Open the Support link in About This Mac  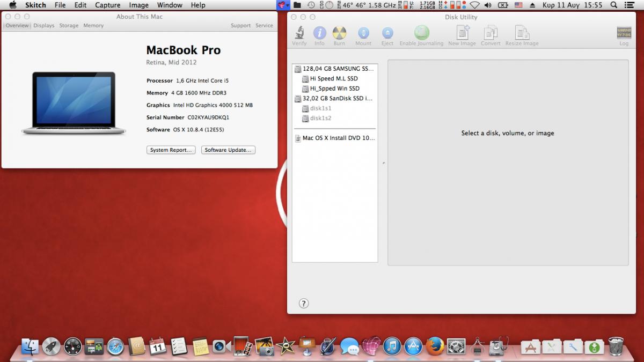pyautogui.click(x=240, y=26)
